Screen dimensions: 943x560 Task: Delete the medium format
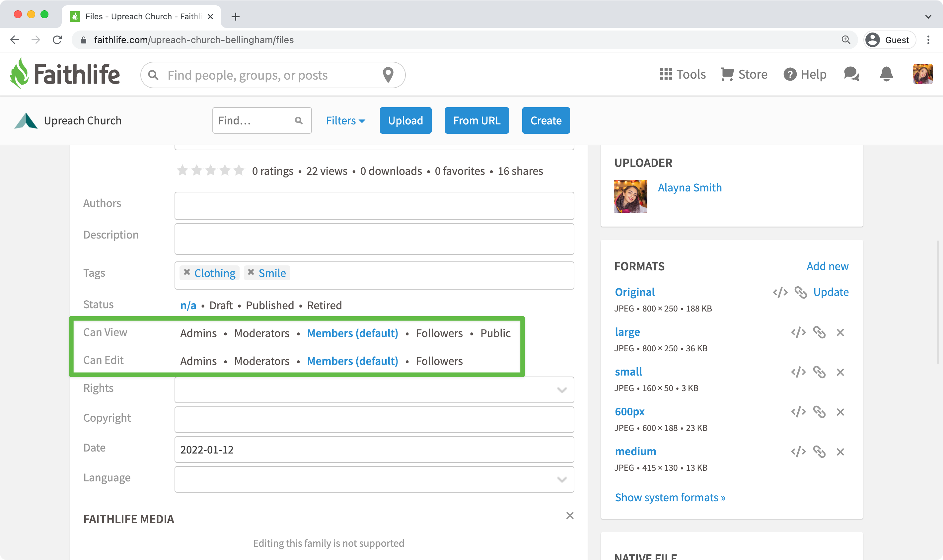click(840, 452)
